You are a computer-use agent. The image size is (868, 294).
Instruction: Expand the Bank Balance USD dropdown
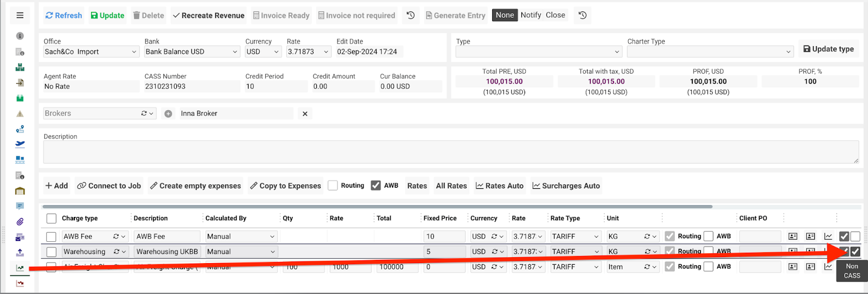tap(192, 52)
